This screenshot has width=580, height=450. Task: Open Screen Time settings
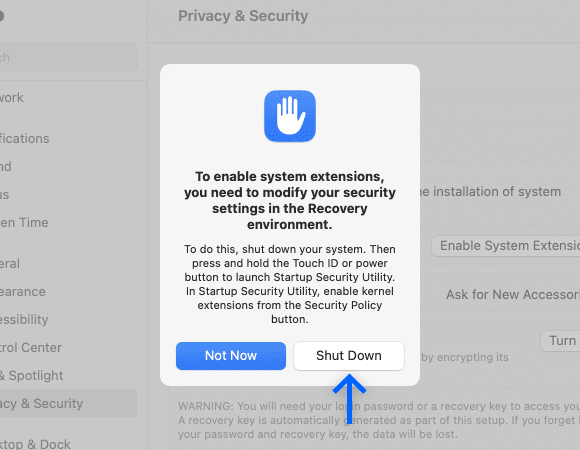coord(24,223)
